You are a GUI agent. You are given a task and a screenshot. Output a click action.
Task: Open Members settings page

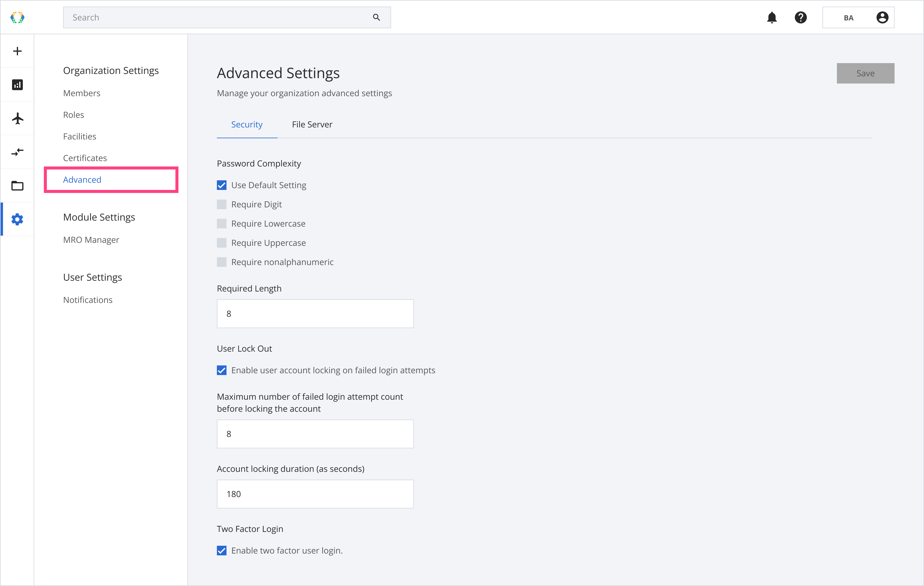(x=82, y=93)
